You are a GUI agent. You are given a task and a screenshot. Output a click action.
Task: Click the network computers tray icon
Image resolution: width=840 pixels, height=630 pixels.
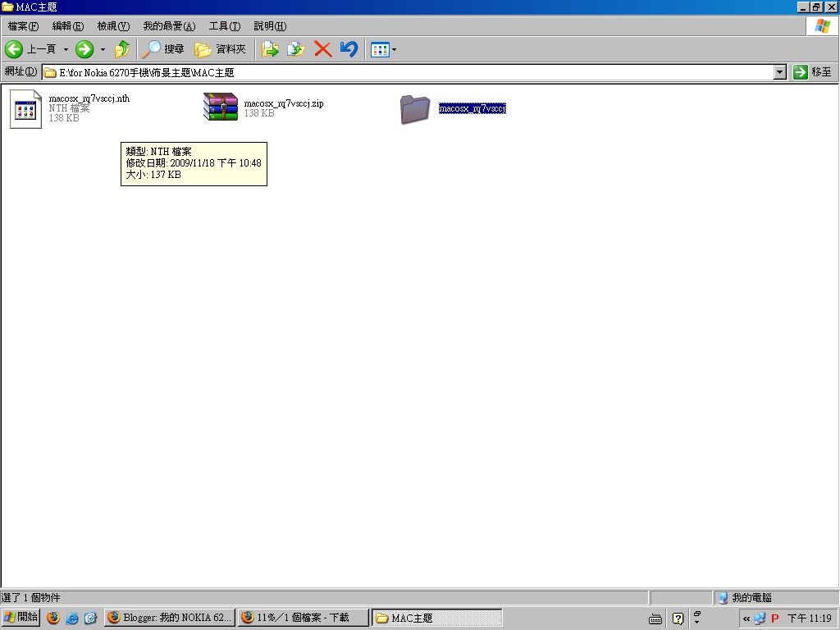[760, 619]
